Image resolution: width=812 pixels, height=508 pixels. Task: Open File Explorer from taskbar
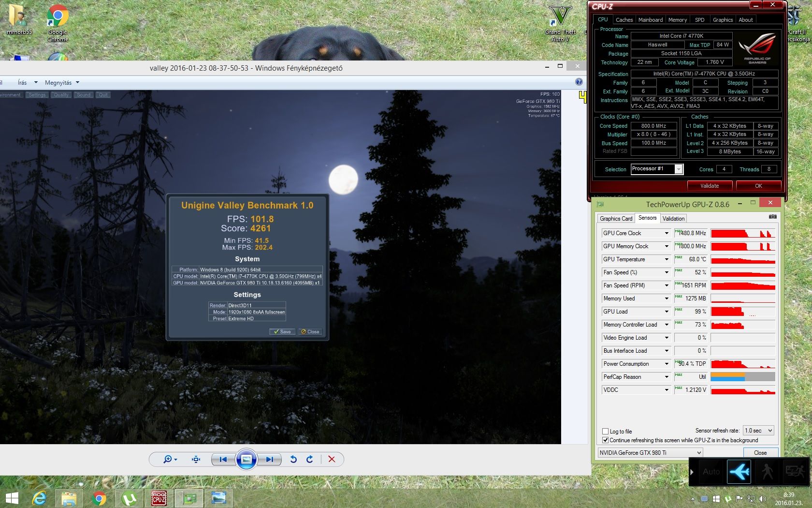point(69,498)
